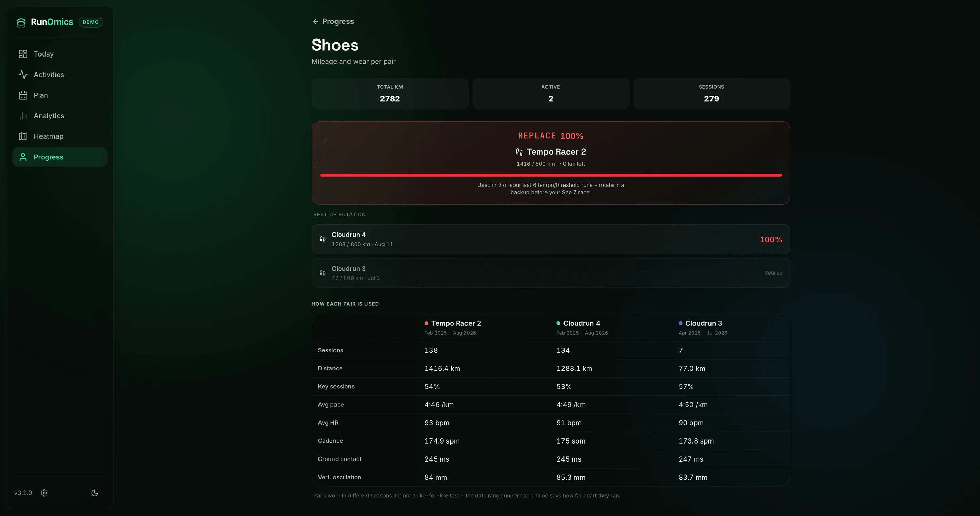Click the purple dot beside Cloudrun 3
Viewport: 980px width, 516px height.
[x=680, y=323]
